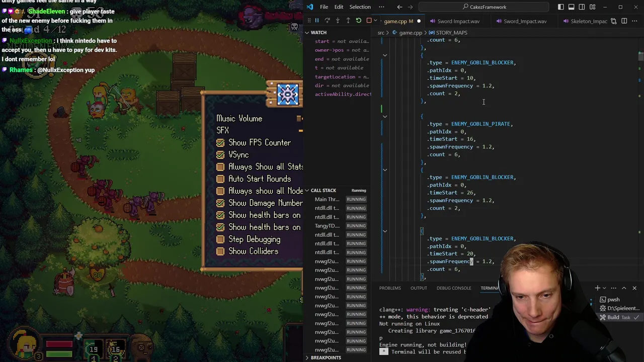Enable Auto Start Rounds checkbox
Viewport: 644px width, 362px height.
click(220, 179)
